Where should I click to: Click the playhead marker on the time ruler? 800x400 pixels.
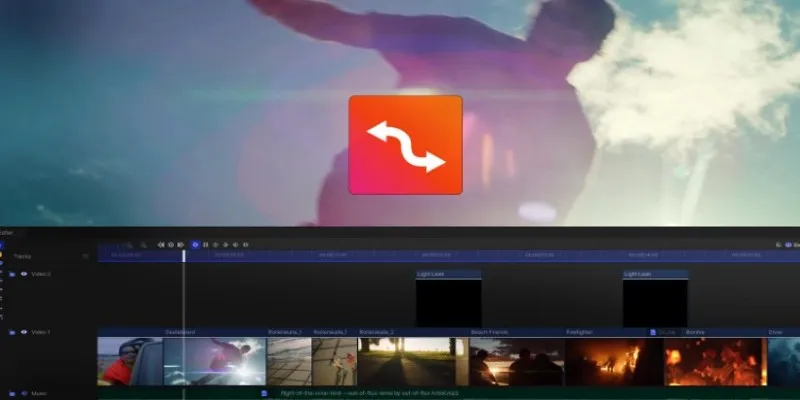tap(184, 256)
